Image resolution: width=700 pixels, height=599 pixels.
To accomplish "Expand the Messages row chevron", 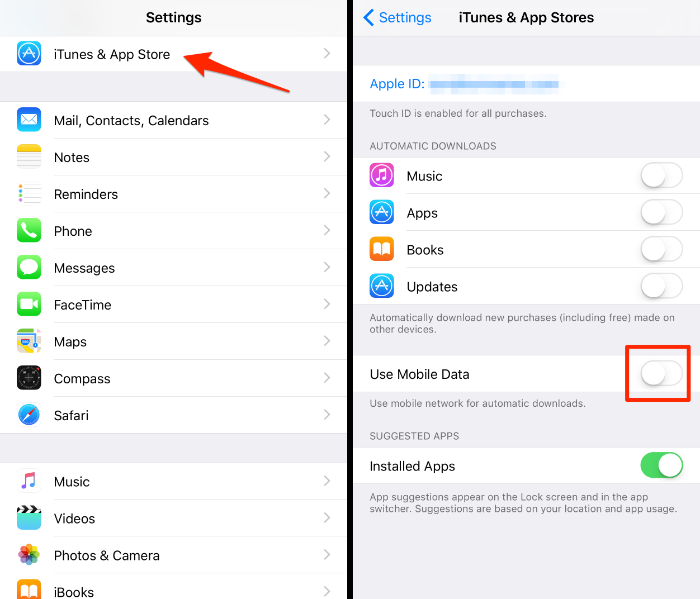I will click(x=327, y=267).
